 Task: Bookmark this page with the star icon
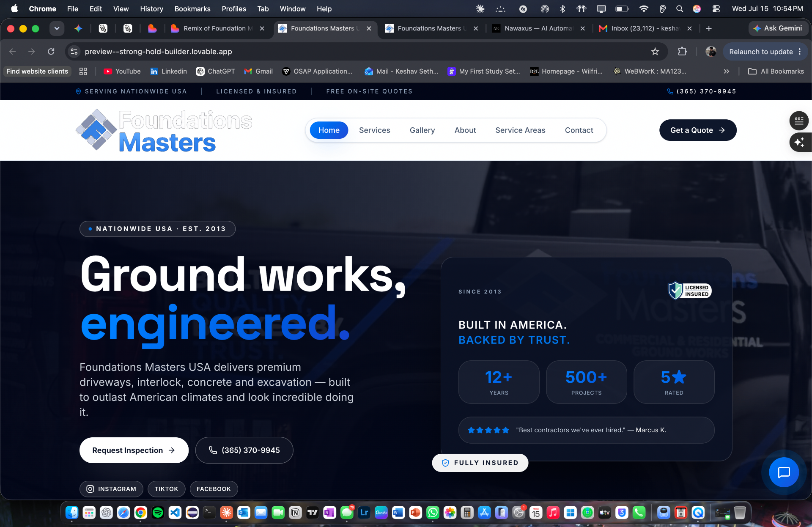(655, 52)
